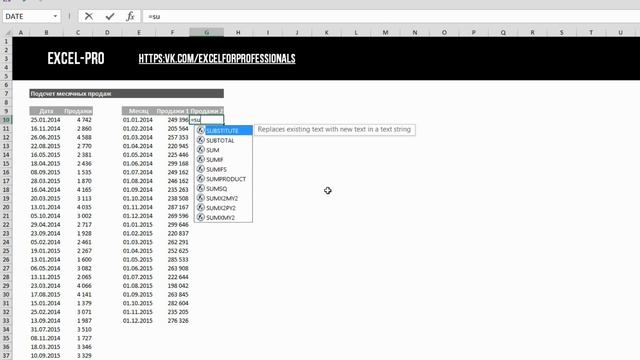
Task: Click the function icon beside SUMSQ
Action: click(200, 188)
